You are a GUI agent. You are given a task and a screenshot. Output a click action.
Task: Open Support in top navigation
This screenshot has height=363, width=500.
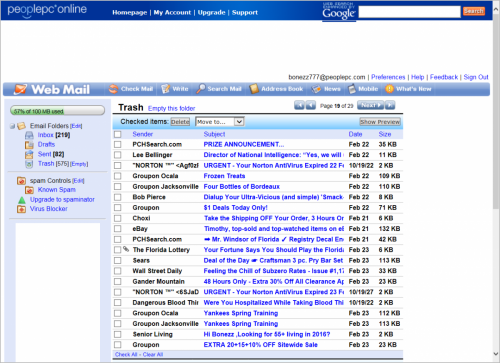(245, 12)
